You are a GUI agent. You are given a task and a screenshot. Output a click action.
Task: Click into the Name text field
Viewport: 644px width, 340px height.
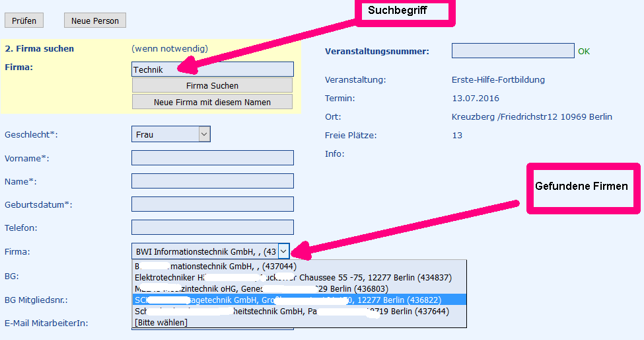pos(213,181)
